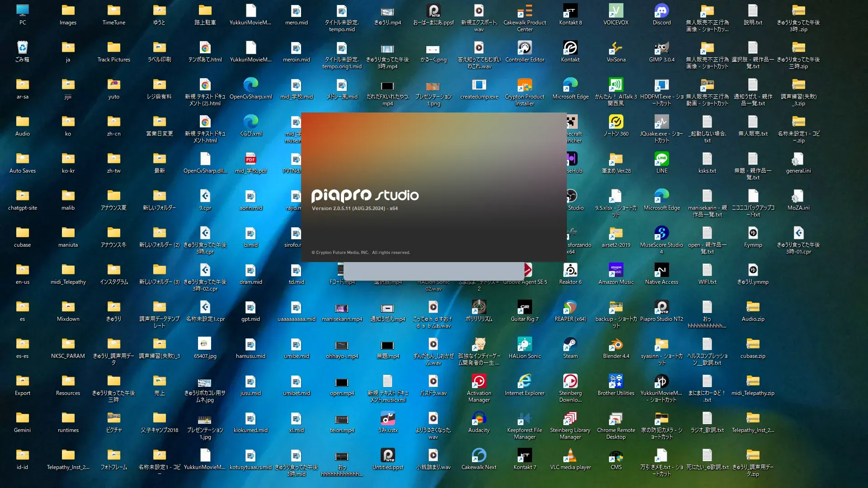Click the Blender 4.4 shortcut
The width and height of the screenshot is (868, 488).
pyautogui.click(x=616, y=344)
